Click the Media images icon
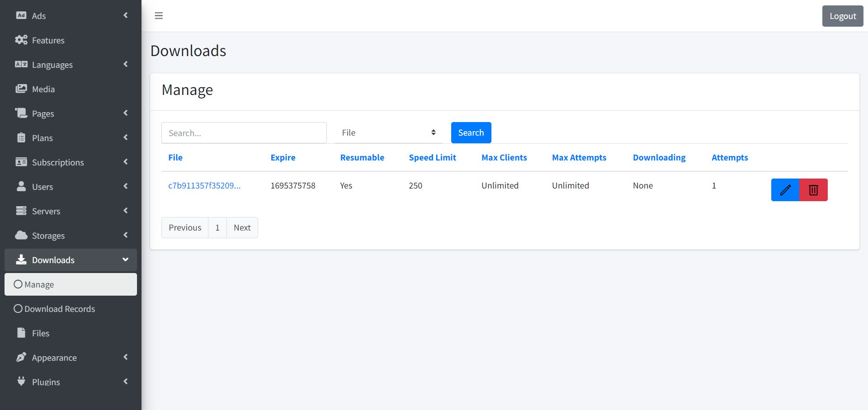The image size is (868, 410). pos(21,89)
